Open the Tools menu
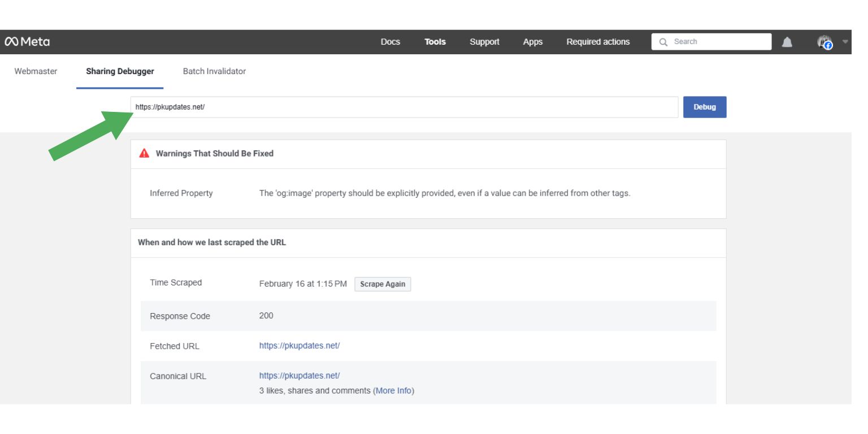This screenshot has height=434, width=868. tap(435, 42)
